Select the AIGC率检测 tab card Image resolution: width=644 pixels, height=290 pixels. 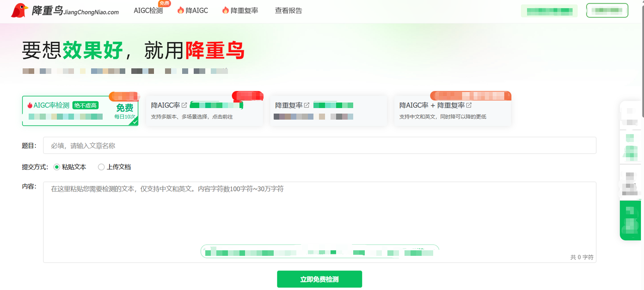point(80,111)
